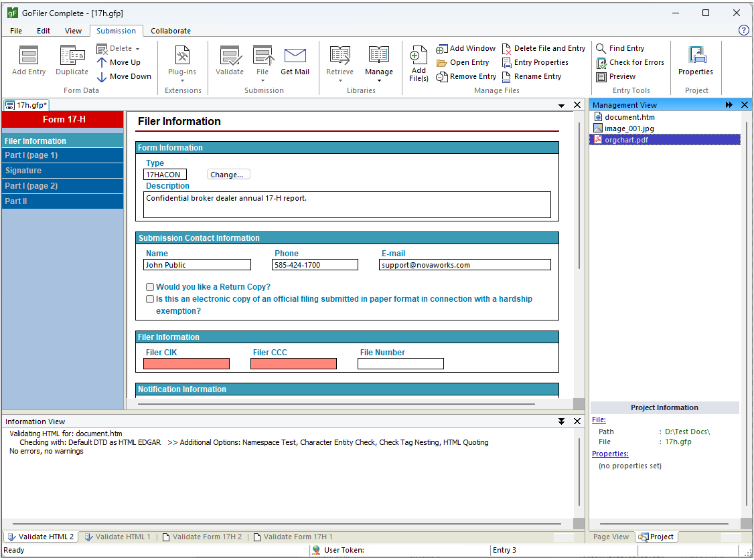Expand the Plug-ins dropdown arrow
This screenshot has width=754, height=560.
[x=182, y=81]
